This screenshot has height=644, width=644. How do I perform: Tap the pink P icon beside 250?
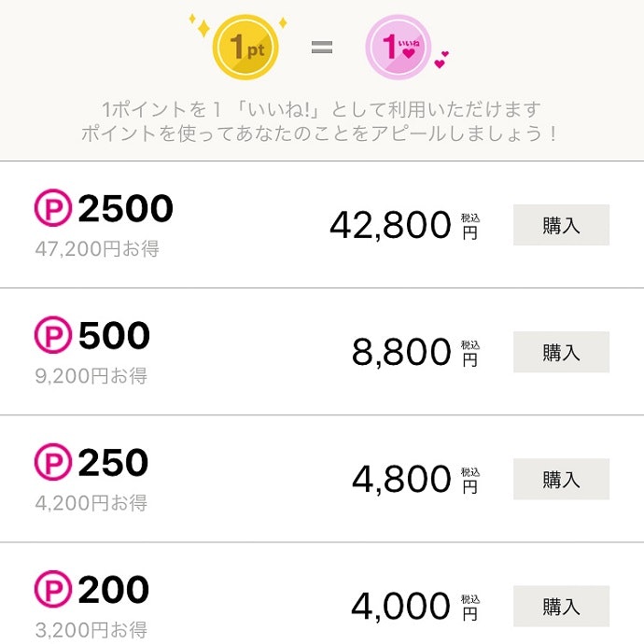52,463
